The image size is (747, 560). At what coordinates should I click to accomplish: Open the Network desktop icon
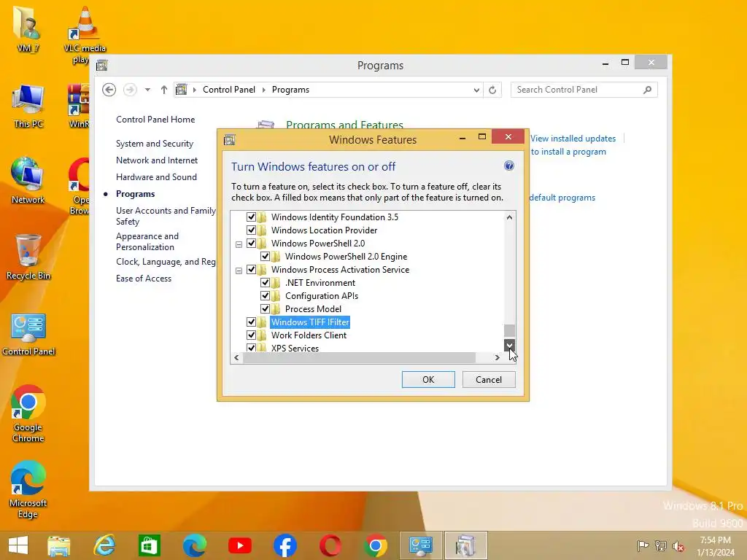tap(28, 181)
